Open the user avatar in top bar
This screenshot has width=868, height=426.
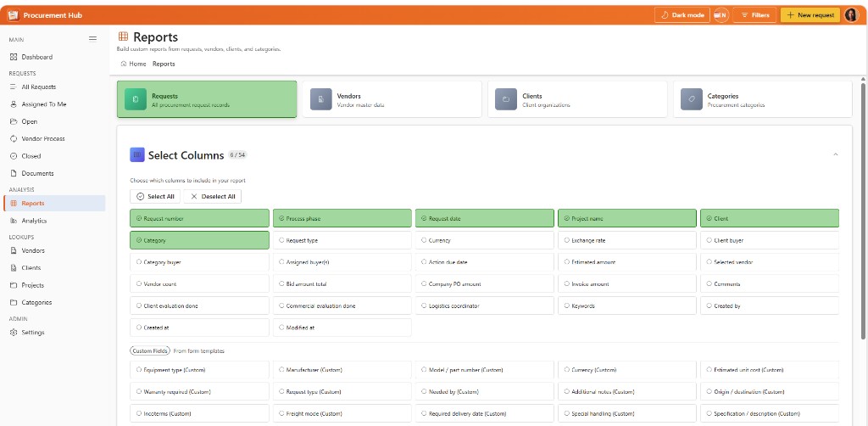tap(851, 15)
